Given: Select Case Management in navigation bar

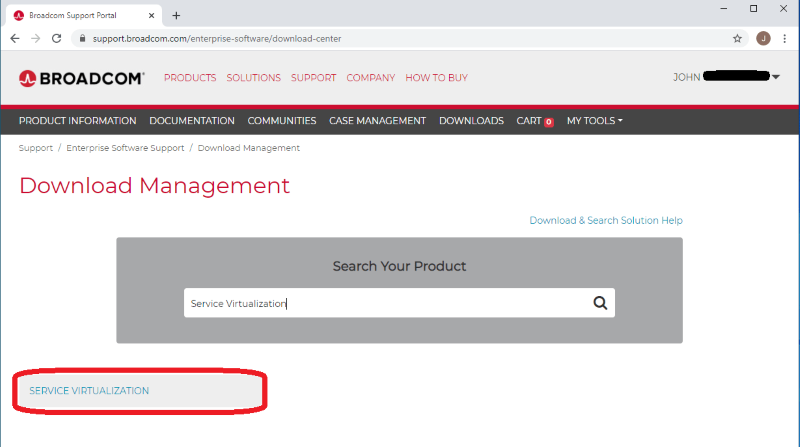Looking at the screenshot, I should tap(377, 121).
